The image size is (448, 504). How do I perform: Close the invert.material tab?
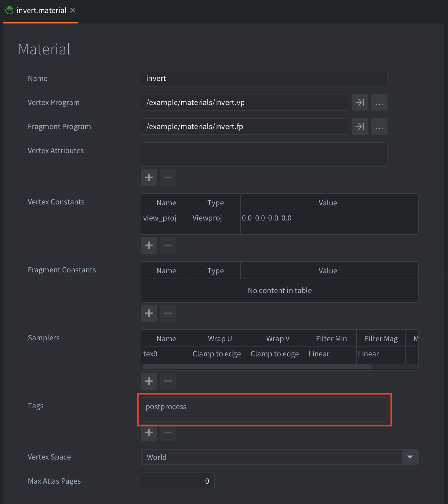click(x=73, y=10)
